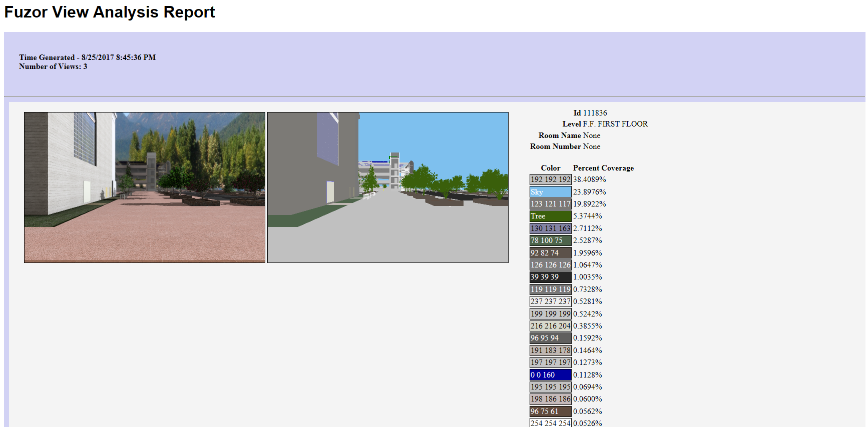Click the 2.5287% coverage value
Viewport: 868px width, 427px height.
[x=588, y=240]
